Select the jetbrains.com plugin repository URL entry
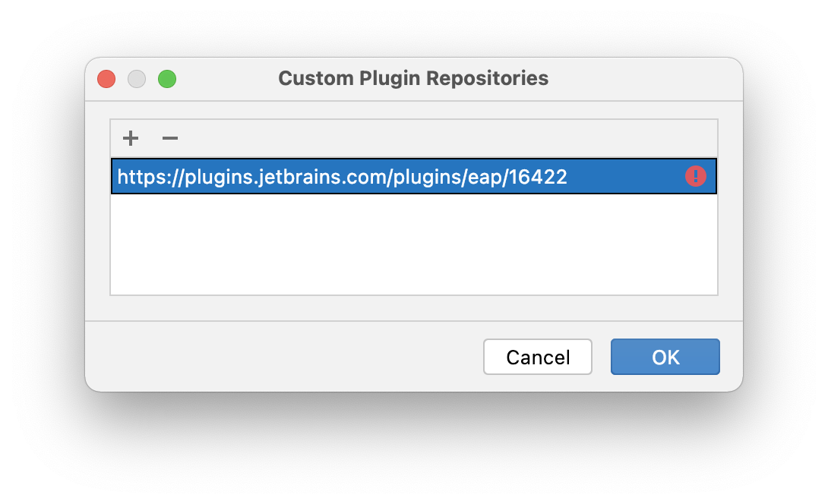Image resolution: width=828 pixels, height=504 pixels. [x=341, y=176]
